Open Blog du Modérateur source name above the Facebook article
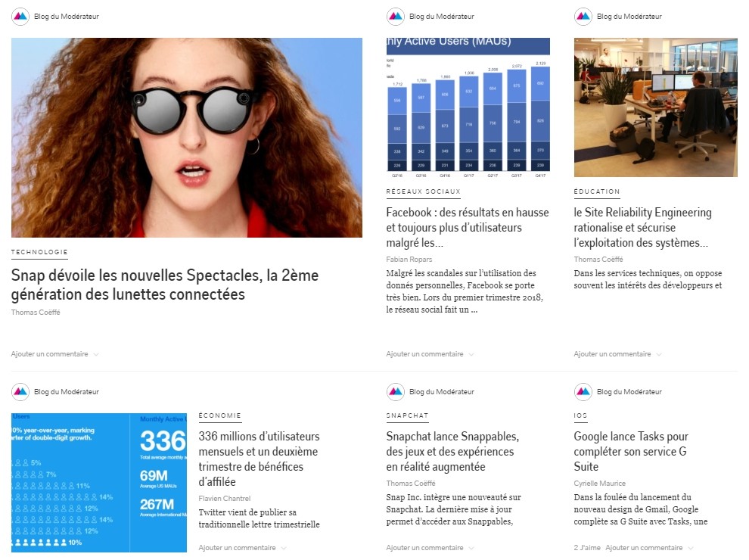The image size is (749, 560). [442, 17]
